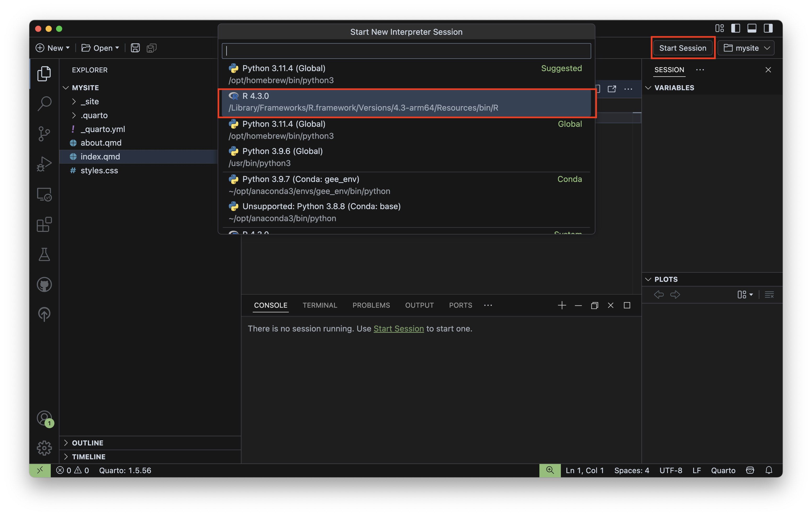
Task: Open the Search view in activity bar
Action: point(44,104)
